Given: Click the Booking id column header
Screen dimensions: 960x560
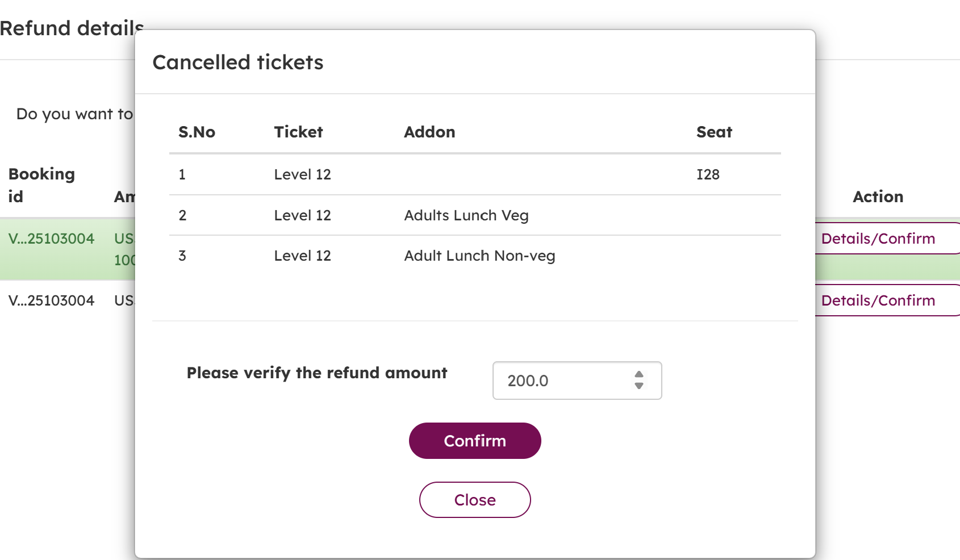Looking at the screenshot, I should (x=41, y=185).
